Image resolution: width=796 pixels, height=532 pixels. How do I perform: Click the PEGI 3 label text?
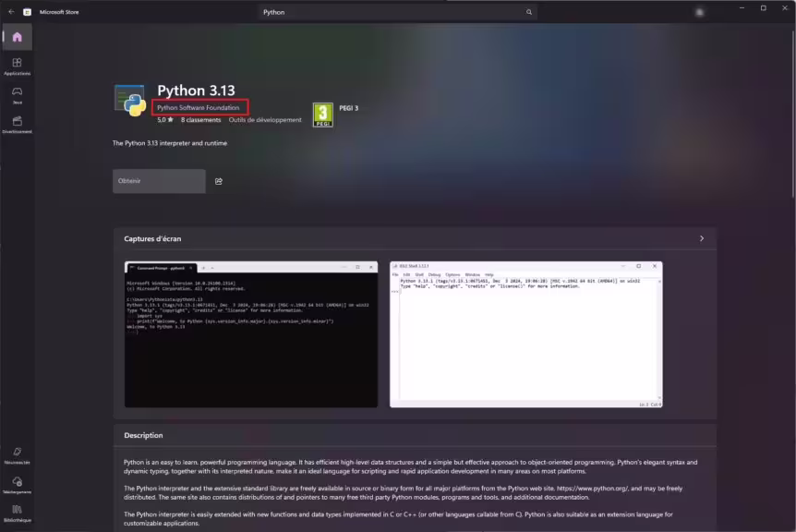point(349,108)
